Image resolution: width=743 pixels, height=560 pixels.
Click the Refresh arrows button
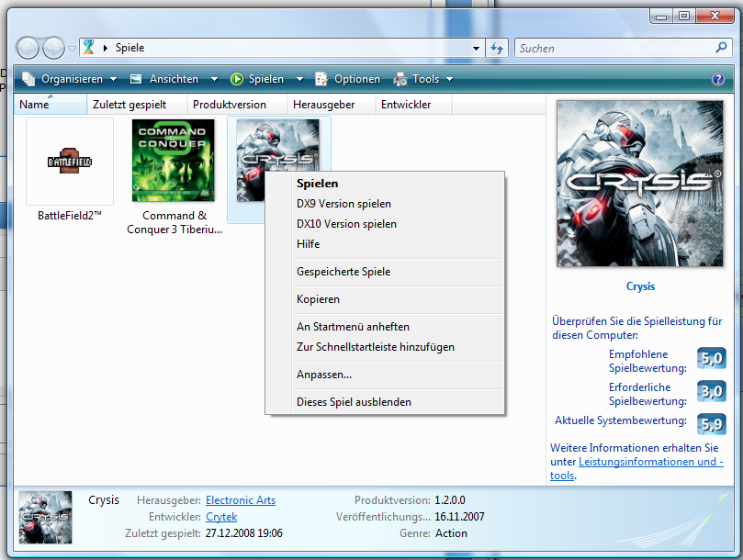(x=497, y=48)
